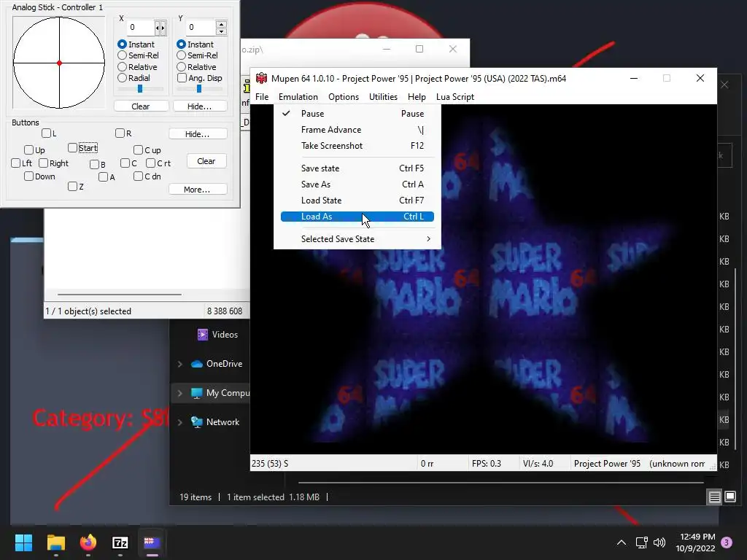
Task: Click inside the analog stick circle
Action: click(x=59, y=63)
